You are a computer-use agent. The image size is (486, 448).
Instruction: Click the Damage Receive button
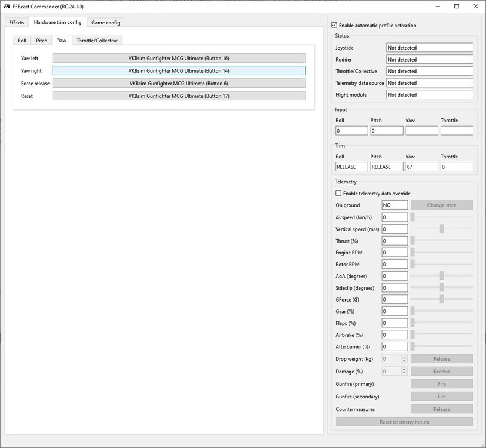[x=442, y=372]
